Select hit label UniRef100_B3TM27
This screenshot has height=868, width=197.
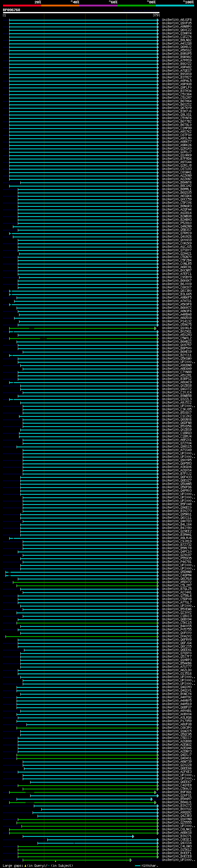[x=177, y=78]
